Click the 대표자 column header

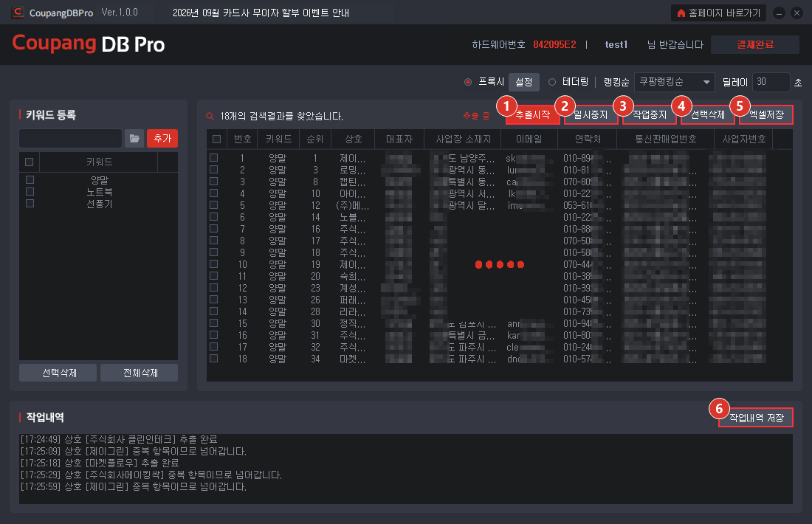tap(399, 139)
